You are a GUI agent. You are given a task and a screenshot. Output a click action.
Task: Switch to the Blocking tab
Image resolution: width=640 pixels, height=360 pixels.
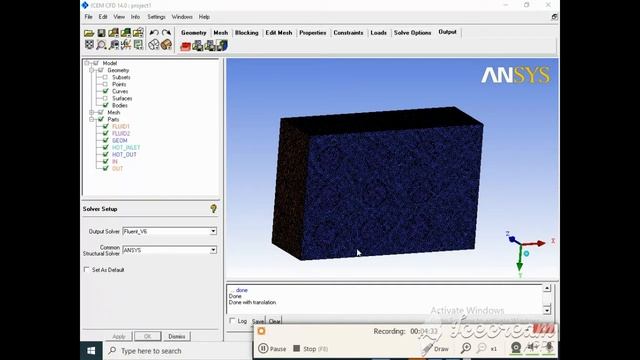pyautogui.click(x=247, y=33)
